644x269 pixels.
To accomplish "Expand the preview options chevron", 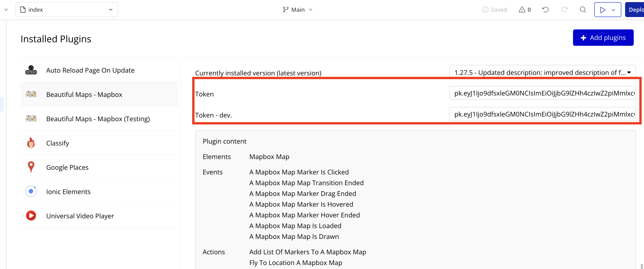I will coord(613,10).
